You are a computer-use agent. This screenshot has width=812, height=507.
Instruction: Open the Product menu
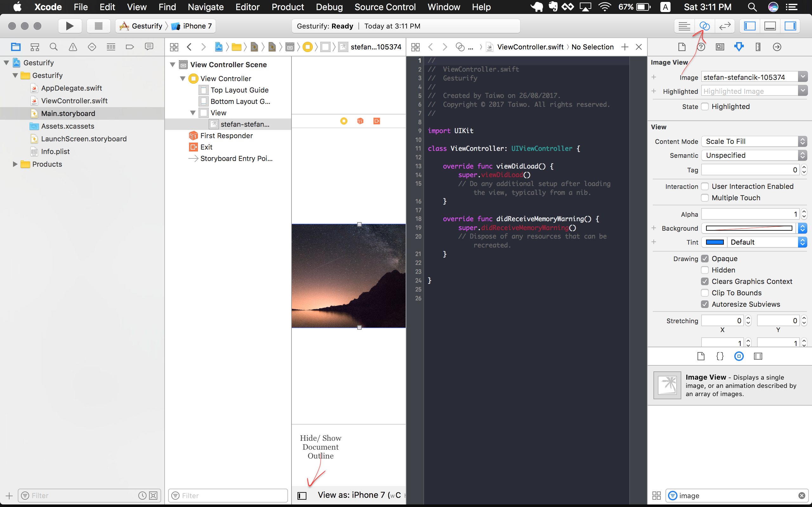(288, 7)
